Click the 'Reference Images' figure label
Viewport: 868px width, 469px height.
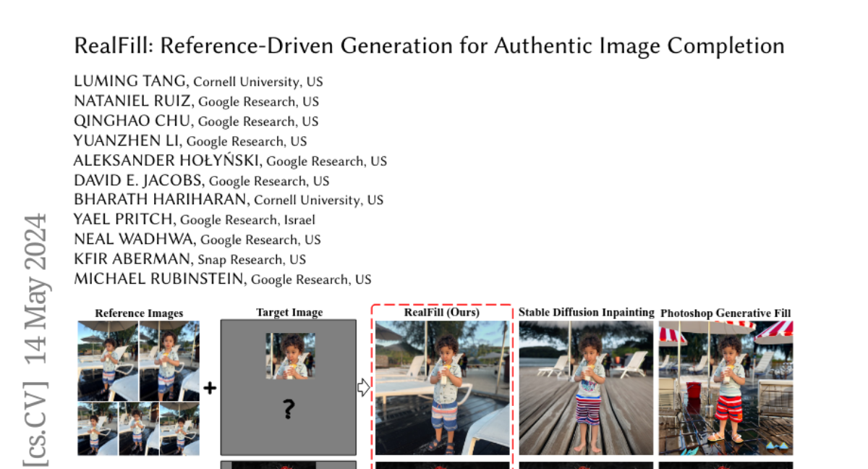[139, 313]
